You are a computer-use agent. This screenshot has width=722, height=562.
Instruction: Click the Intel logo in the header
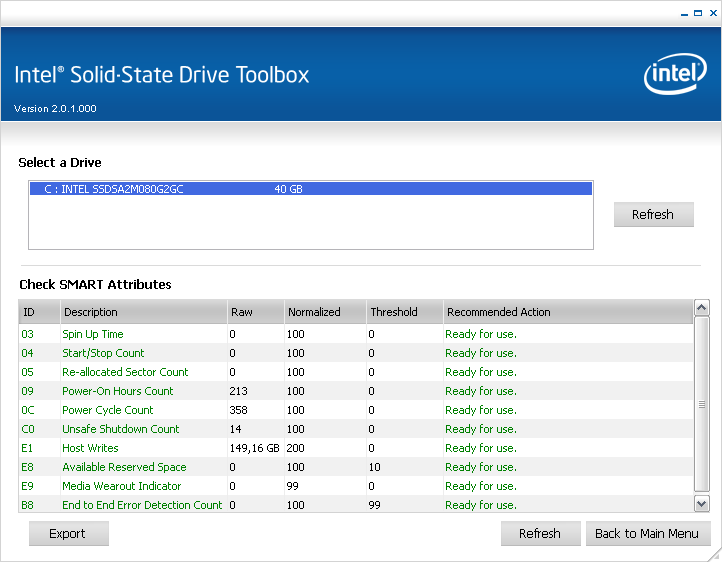675,74
